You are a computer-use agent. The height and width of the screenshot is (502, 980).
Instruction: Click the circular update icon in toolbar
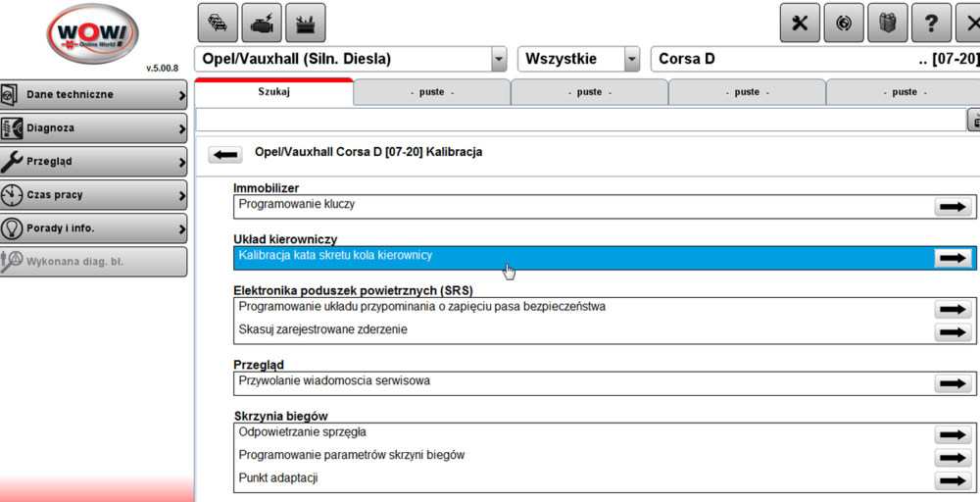coord(844,23)
